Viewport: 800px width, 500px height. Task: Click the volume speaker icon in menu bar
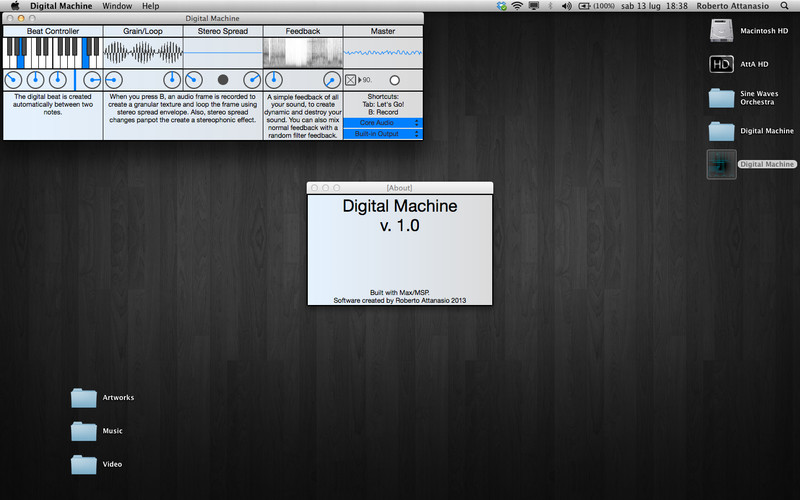click(566, 6)
